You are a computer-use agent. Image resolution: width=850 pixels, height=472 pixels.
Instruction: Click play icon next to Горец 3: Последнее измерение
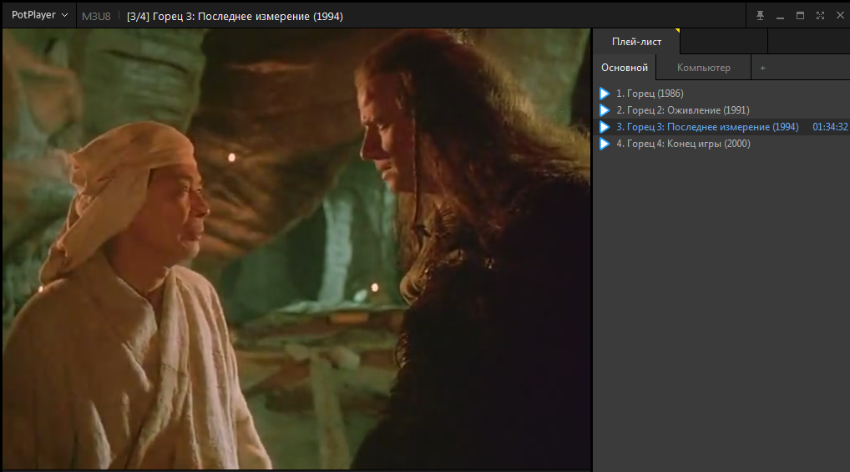[x=604, y=127]
